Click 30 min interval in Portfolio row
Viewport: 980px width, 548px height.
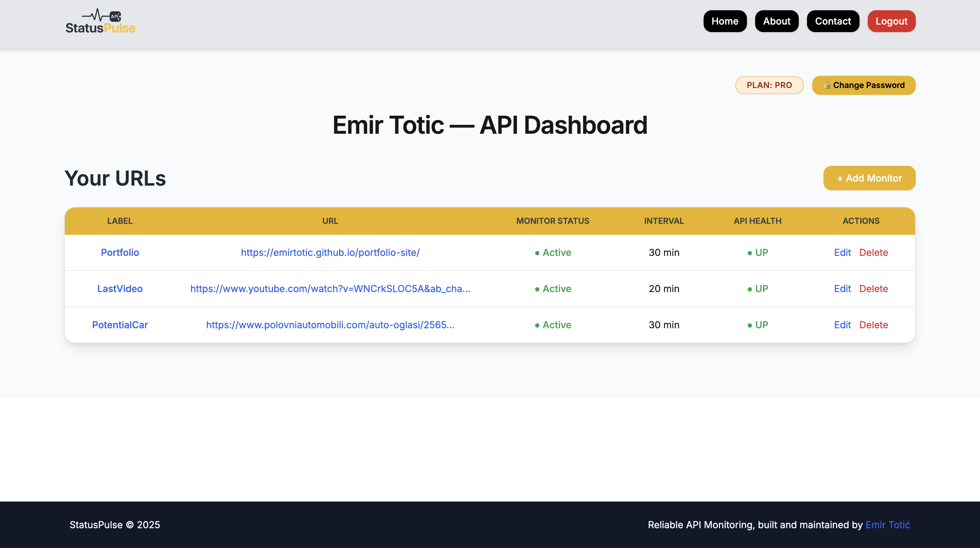[x=664, y=253]
